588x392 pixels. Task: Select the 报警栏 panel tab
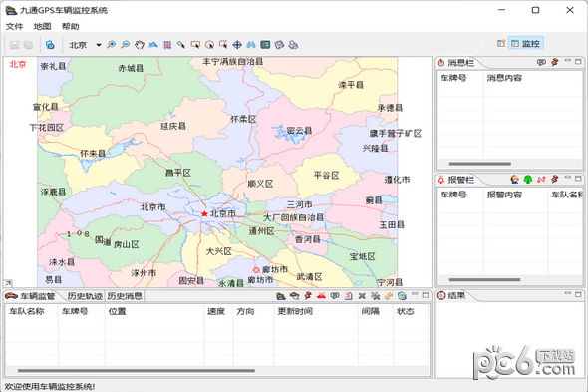(456, 180)
